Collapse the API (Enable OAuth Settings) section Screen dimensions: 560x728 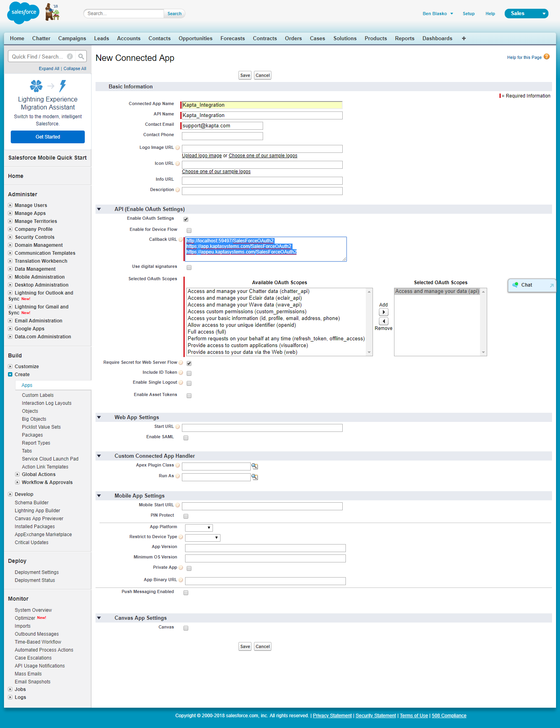click(99, 209)
